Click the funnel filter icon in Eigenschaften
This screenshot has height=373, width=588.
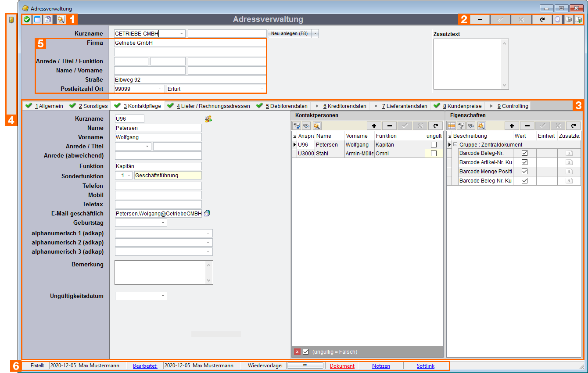coord(461,126)
